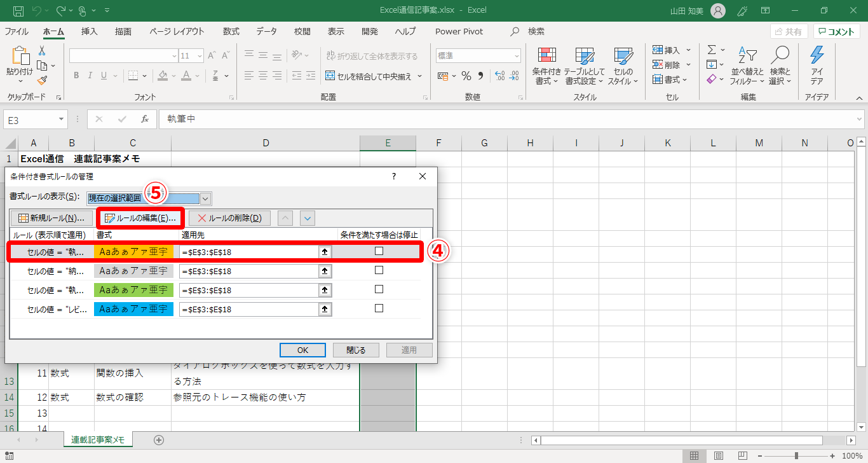Open the File (ファイル) tab
Screen dimensions: 868x463
[x=17, y=32]
